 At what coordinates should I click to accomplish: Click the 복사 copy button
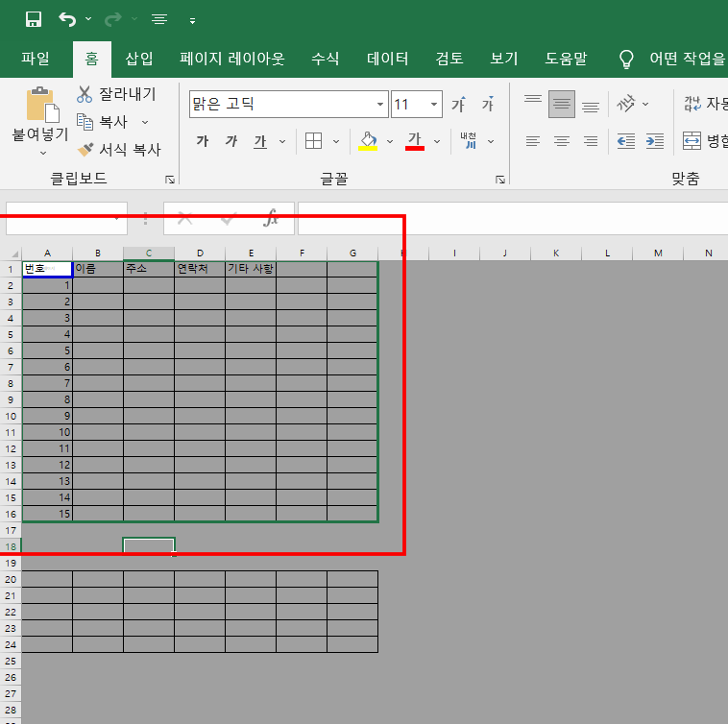[x=102, y=122]
